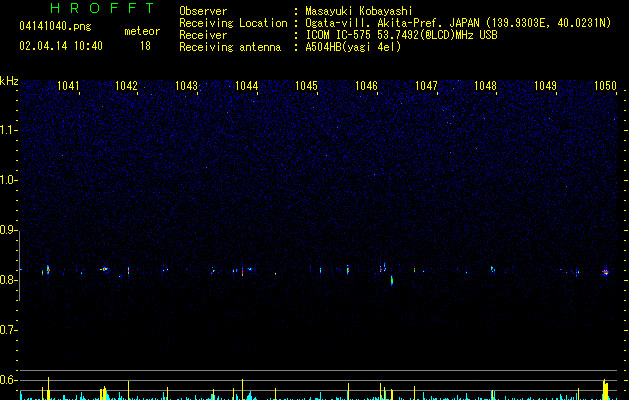
Task: Select the file name 04141040.png
Action: 55,27
